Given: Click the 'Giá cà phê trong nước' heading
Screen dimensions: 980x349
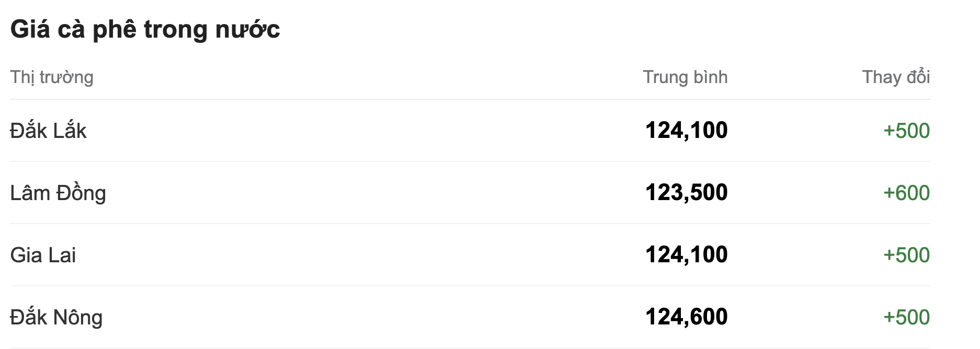Looking at the screenshot, I should pyautogui.click(x=145, y=29).
